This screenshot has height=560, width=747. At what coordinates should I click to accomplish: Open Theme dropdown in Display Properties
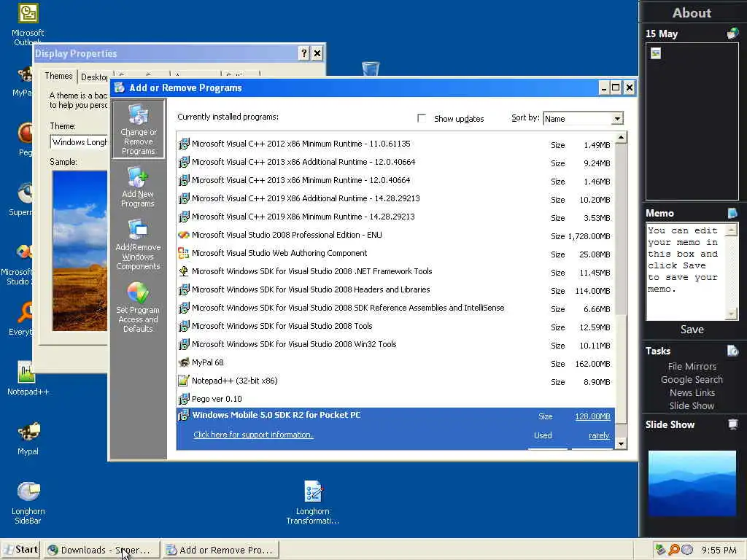pos(80,142)
